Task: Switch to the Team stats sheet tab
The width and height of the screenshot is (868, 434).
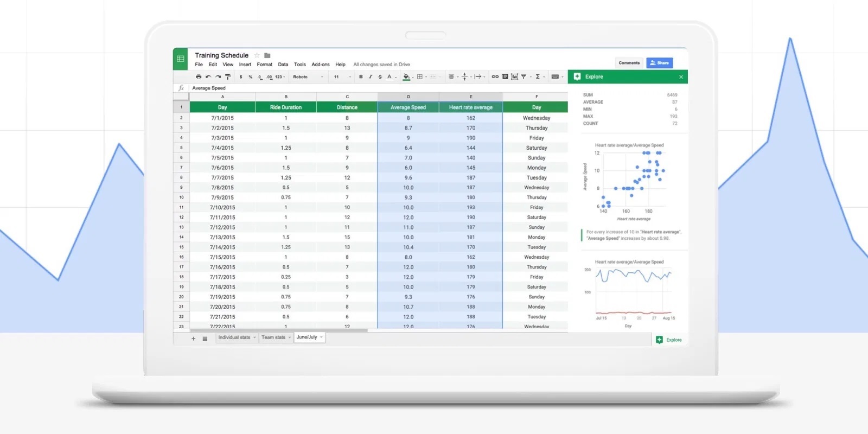Action: [x=273, y=337]
